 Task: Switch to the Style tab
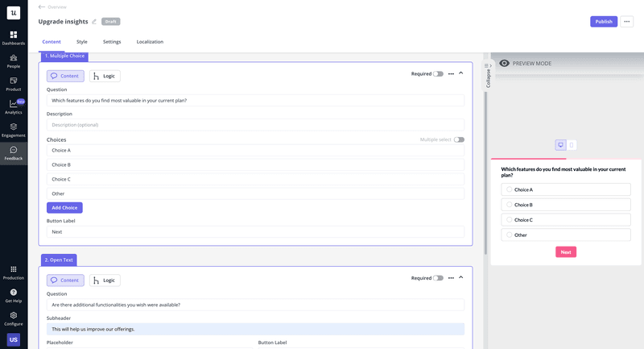pos(82,42)
